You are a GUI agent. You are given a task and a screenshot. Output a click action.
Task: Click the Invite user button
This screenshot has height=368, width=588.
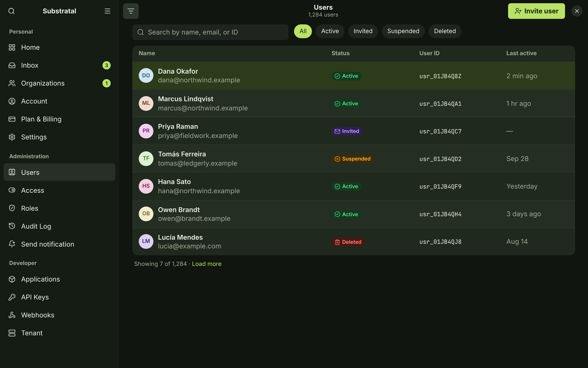tap(536, 11)
